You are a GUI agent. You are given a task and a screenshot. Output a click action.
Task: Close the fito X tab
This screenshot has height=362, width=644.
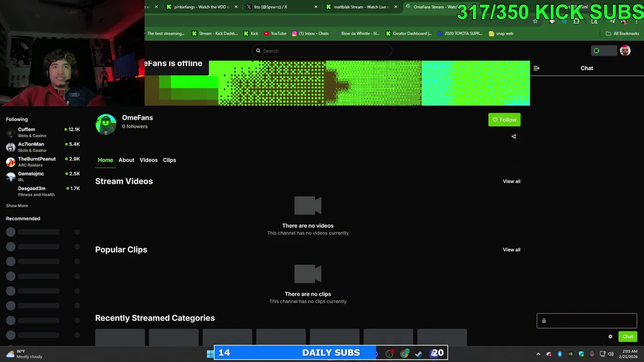click(316, 7)
